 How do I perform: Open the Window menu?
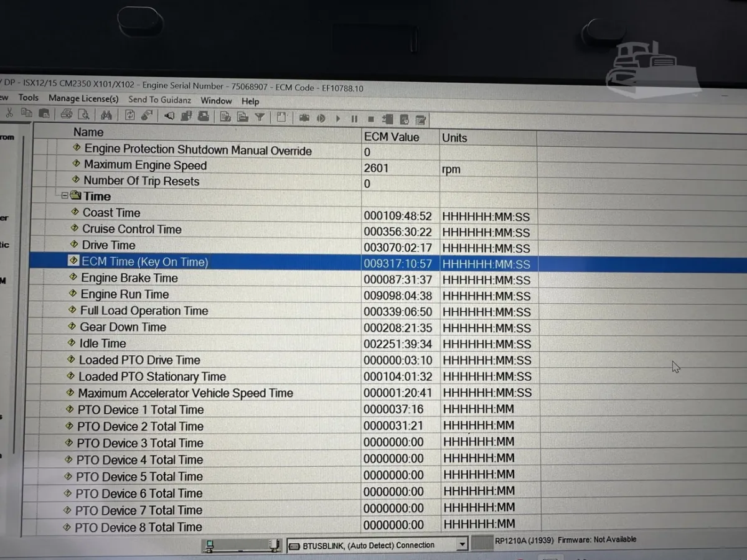pyautogui.click(x=216, y=100)
